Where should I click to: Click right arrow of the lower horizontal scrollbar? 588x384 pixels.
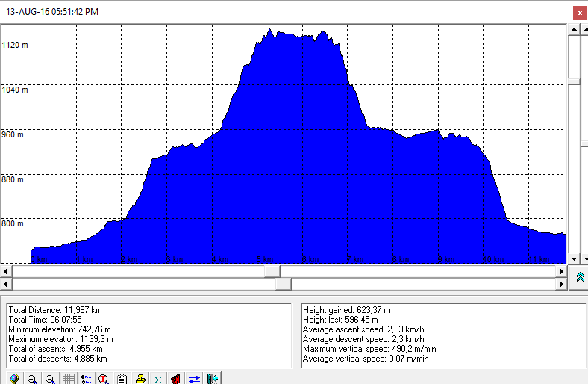pos(562,284)
